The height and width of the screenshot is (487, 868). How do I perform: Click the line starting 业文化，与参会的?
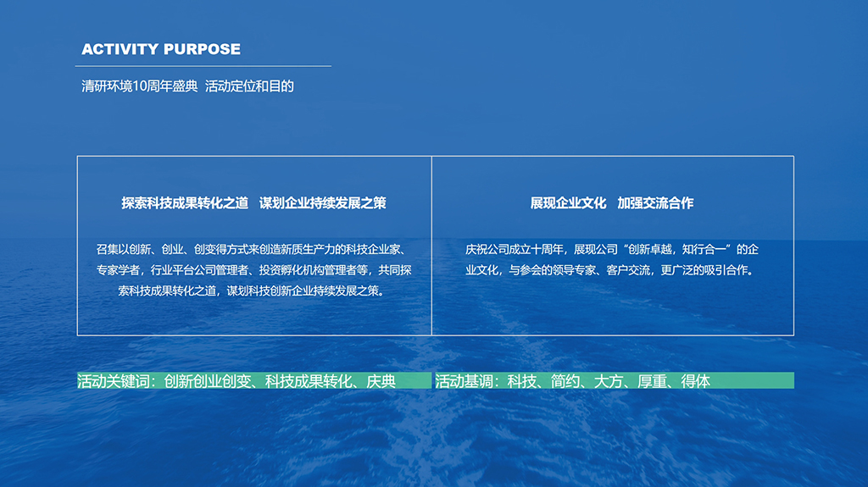(x=609, y=271)
